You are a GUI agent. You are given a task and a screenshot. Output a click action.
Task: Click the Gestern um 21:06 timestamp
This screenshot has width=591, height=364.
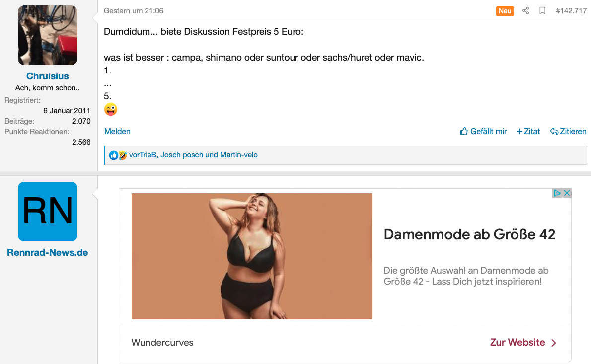pyautogui.click(x=134, y=11)
